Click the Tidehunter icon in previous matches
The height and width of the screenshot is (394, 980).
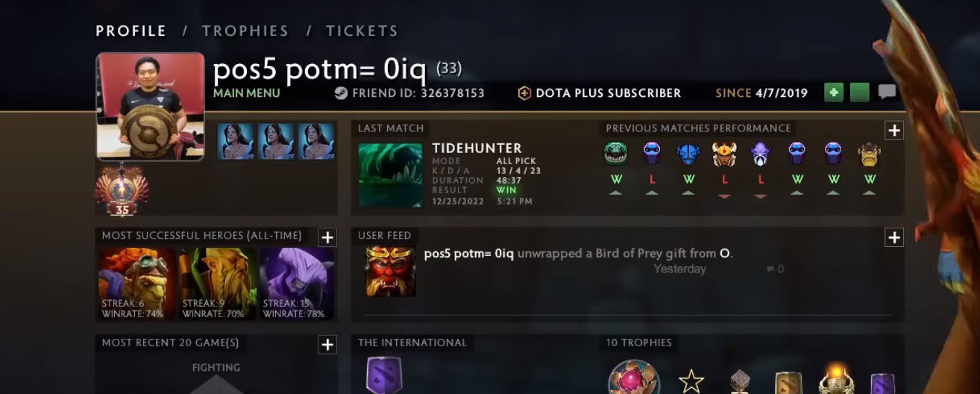[615, 154]
